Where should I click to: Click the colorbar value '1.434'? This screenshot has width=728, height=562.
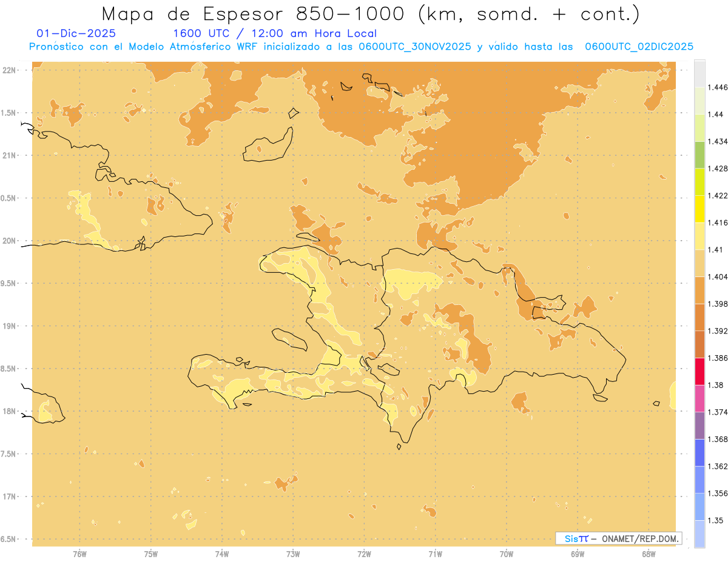(x=718, y=141)
